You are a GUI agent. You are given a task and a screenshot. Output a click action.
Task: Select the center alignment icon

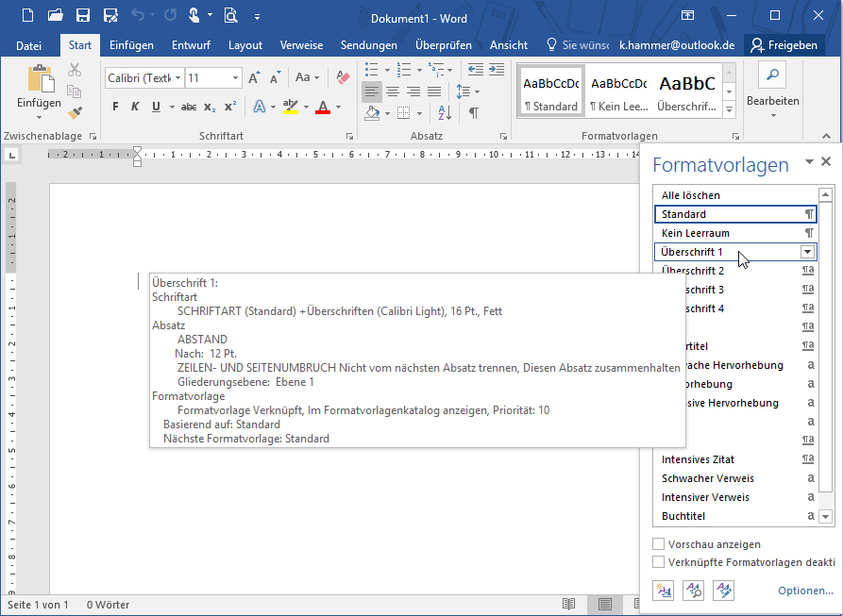(392, 92)
